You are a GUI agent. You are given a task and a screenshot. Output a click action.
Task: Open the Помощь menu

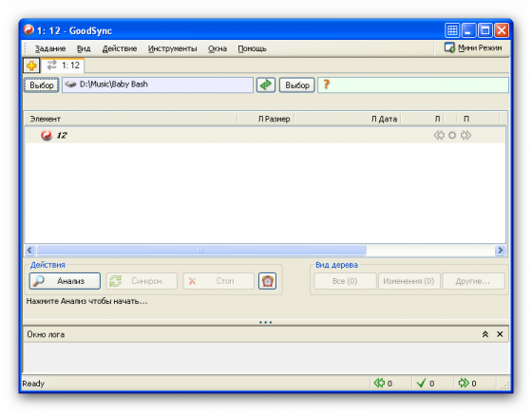click(x=252, y=48)
